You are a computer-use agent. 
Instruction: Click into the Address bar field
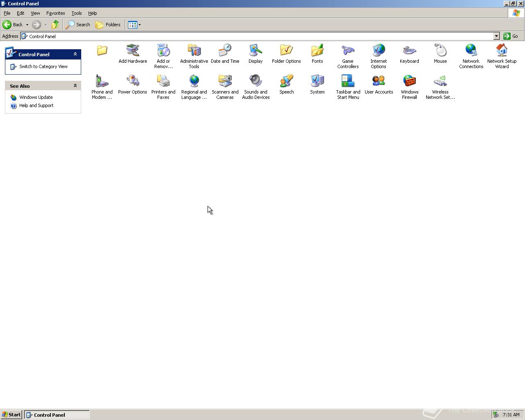257,36
